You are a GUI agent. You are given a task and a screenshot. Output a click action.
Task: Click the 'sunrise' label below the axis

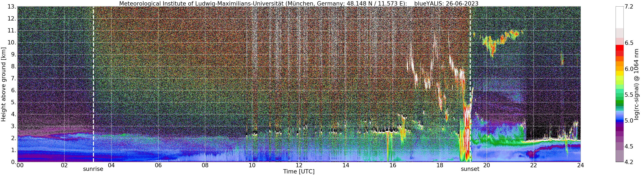click(93, 169)
